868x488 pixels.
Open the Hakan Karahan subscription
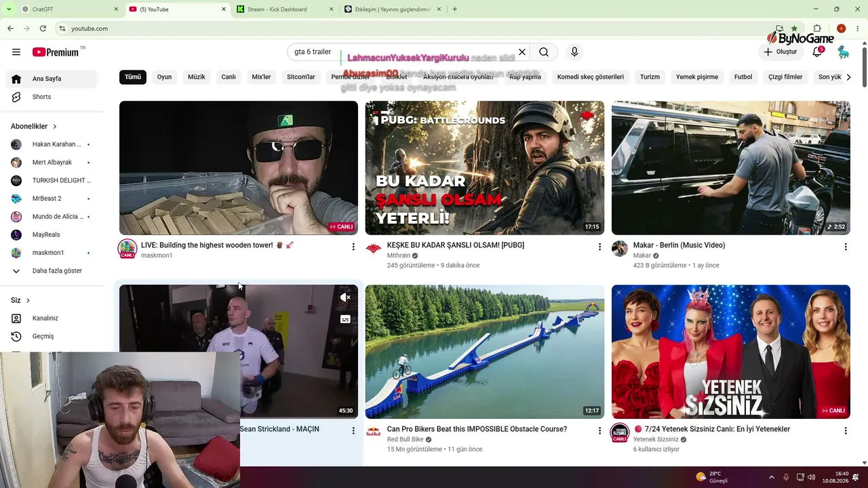52,144
